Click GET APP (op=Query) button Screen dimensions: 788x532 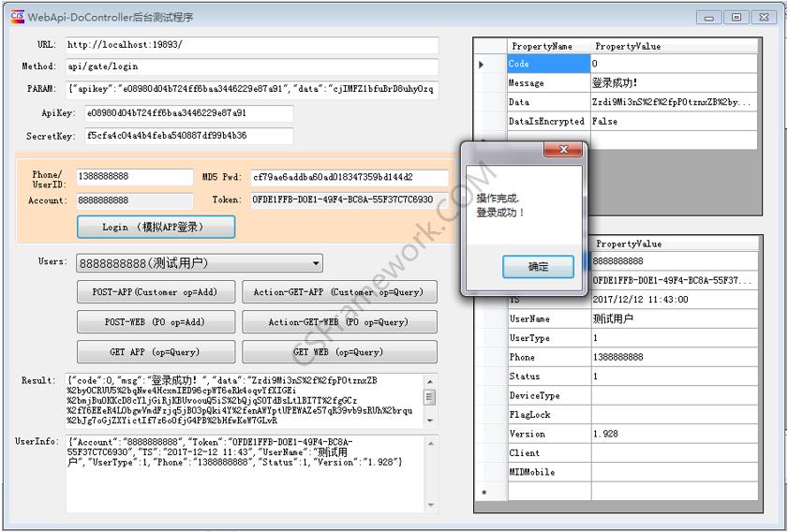click(x=155, y=352)
